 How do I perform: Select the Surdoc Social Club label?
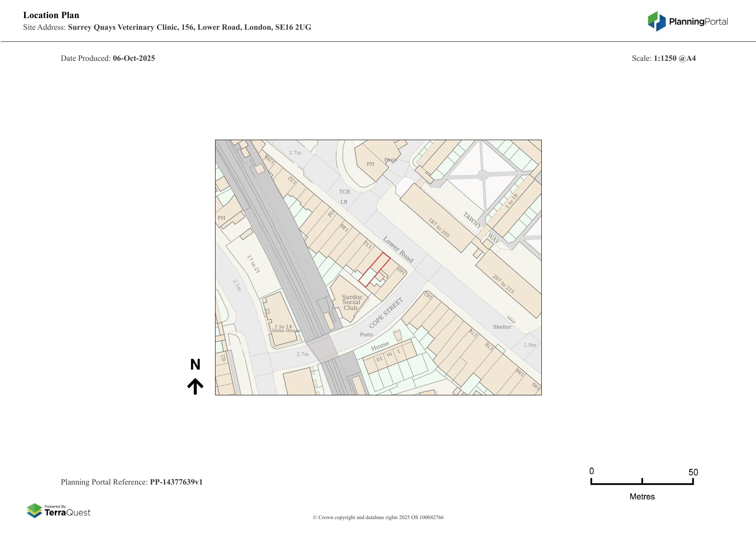point(352,302)
